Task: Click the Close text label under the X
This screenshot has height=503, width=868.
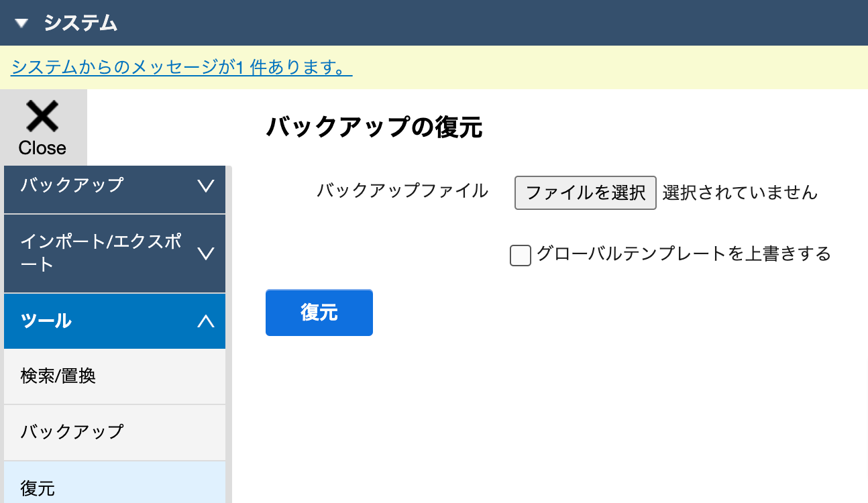Action: click(x=42, y=148)
